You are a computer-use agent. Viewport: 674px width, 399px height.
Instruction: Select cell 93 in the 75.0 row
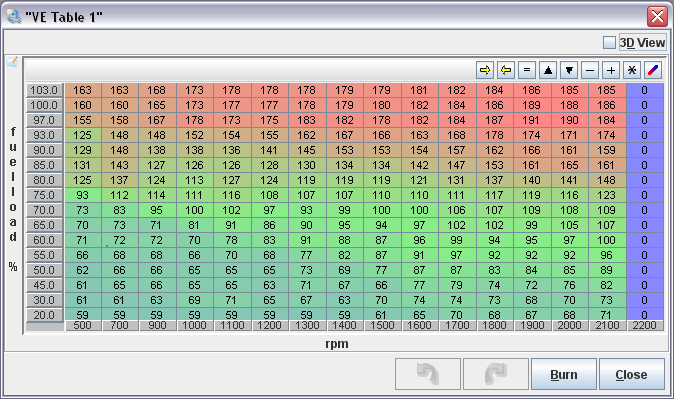pos(83,195)
